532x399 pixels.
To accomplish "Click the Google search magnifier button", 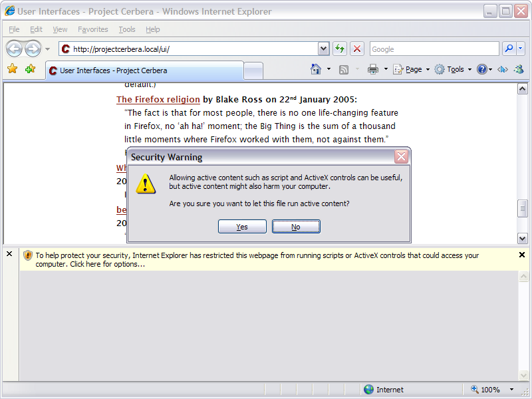I will coord(509,49).
